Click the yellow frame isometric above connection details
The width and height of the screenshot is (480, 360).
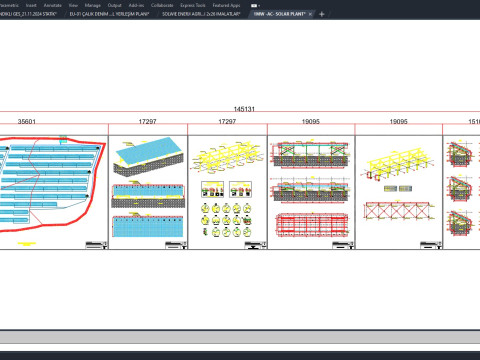pos(227,158)
